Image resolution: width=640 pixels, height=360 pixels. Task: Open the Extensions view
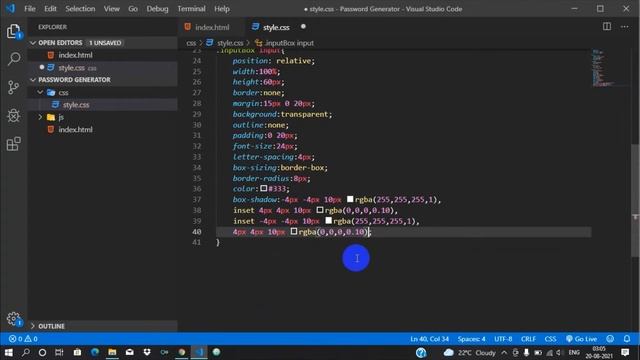point(13,144)
